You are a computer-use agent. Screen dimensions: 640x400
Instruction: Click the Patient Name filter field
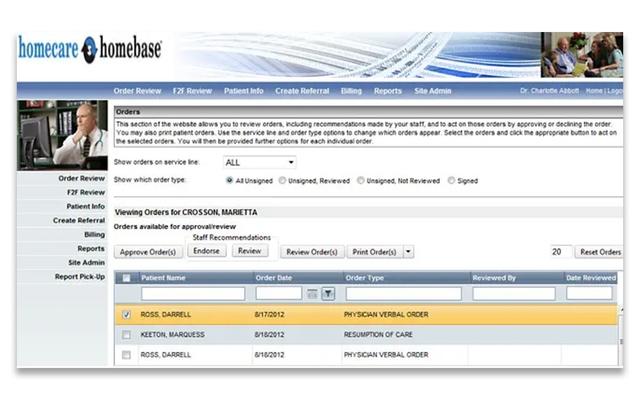coord(192,293)
